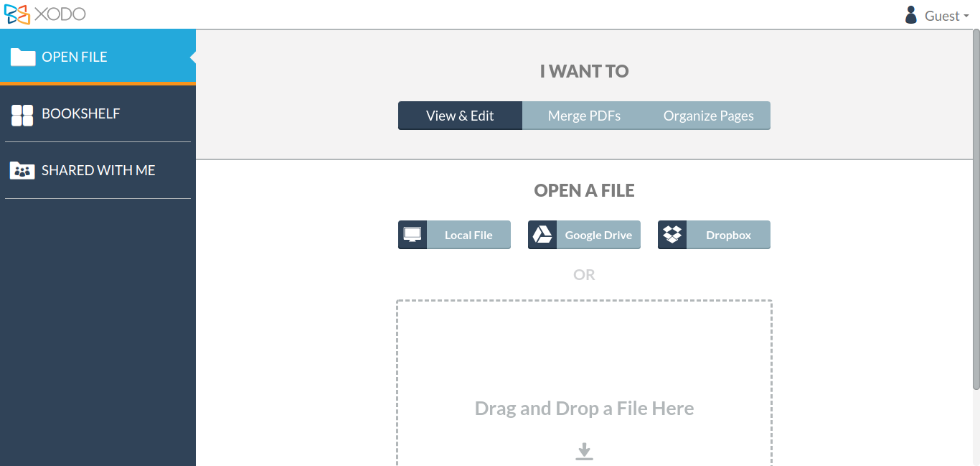Select the View & Edit tab
This screenshot has height=466, width=980.
[x=460, y=116]
